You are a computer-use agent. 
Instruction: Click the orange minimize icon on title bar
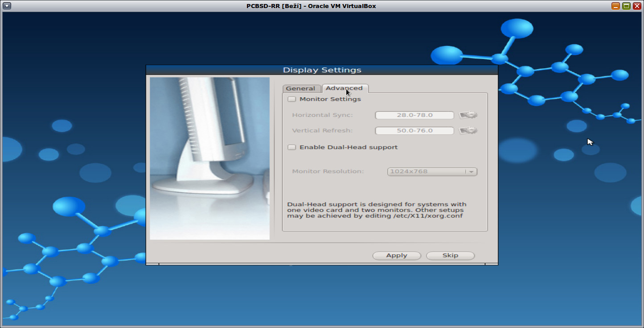click(616, 6)
